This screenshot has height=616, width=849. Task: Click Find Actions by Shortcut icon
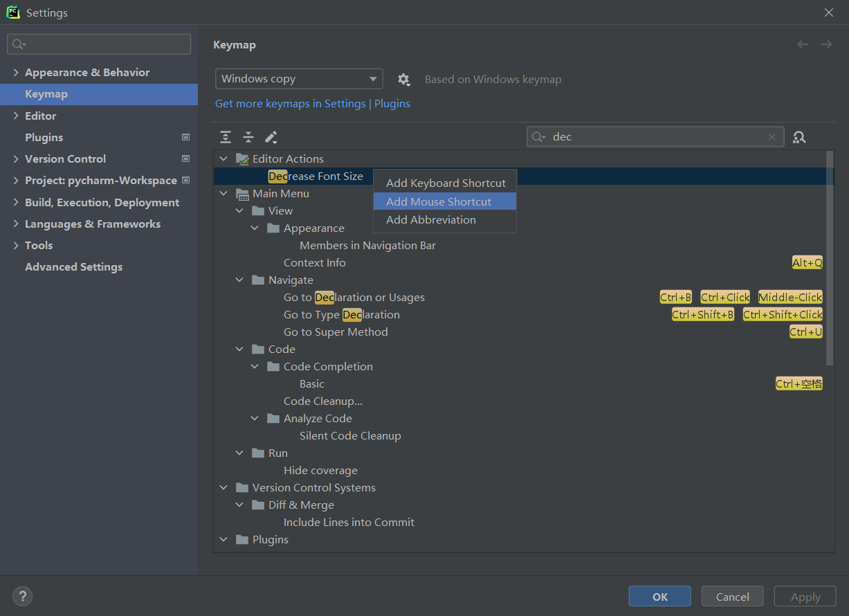tap(800, 137)
